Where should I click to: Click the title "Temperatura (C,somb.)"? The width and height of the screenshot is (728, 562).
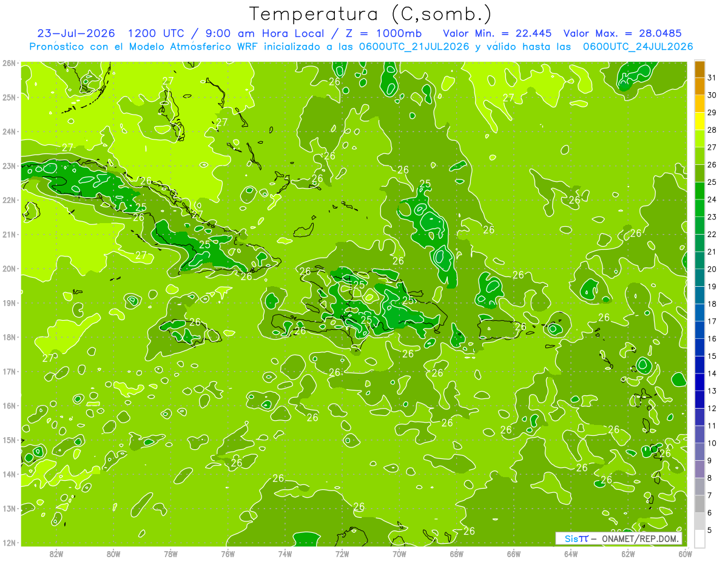coord(371,14)
